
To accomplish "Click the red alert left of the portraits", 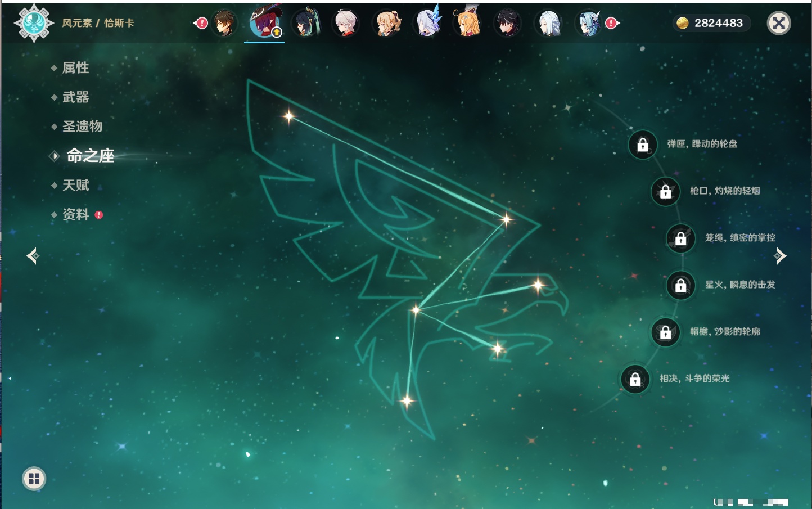I will point(201,23).
